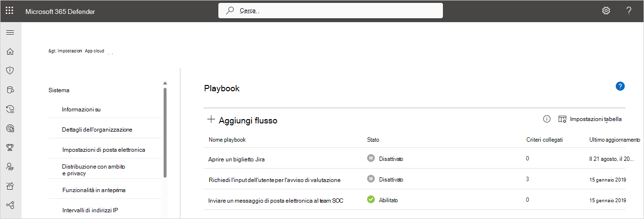Focus the Cerca search field
Viewport: 644px width, 219px height.
tap(330, 10)
